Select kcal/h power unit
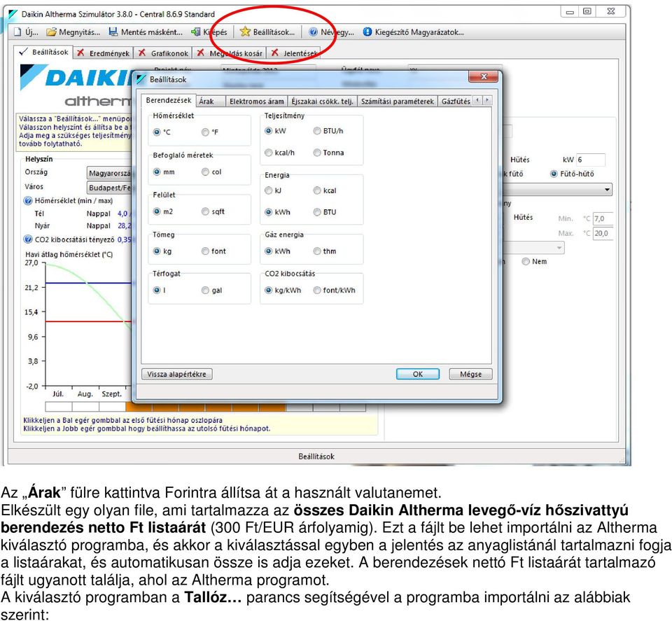672x621 pixels. (x=269, y=153)
